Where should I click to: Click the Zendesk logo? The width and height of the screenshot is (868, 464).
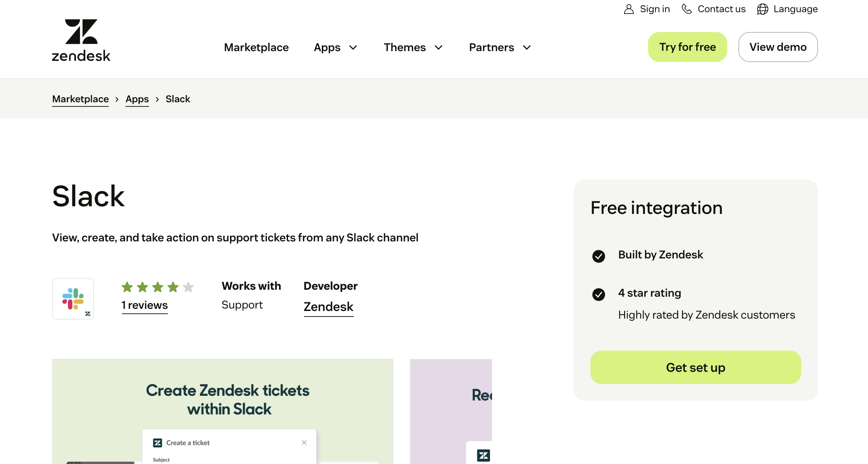pyautogui.click(x=81, y=39)
